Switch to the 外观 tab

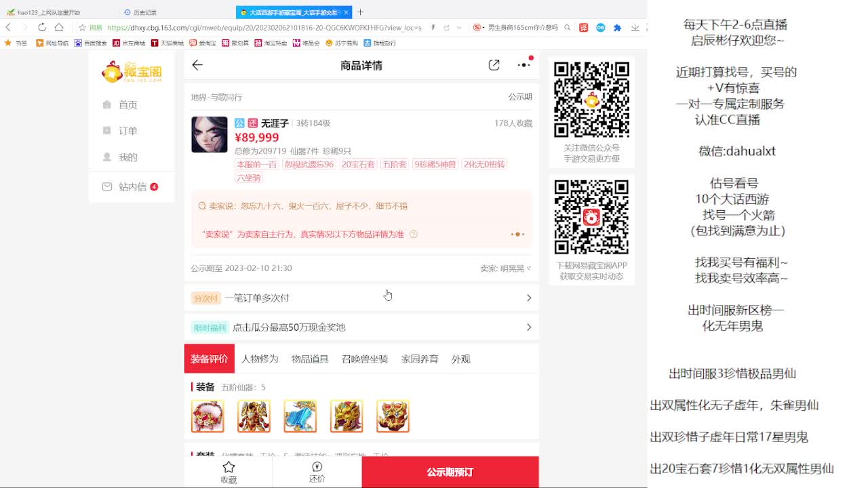click(x=461, y=359)
